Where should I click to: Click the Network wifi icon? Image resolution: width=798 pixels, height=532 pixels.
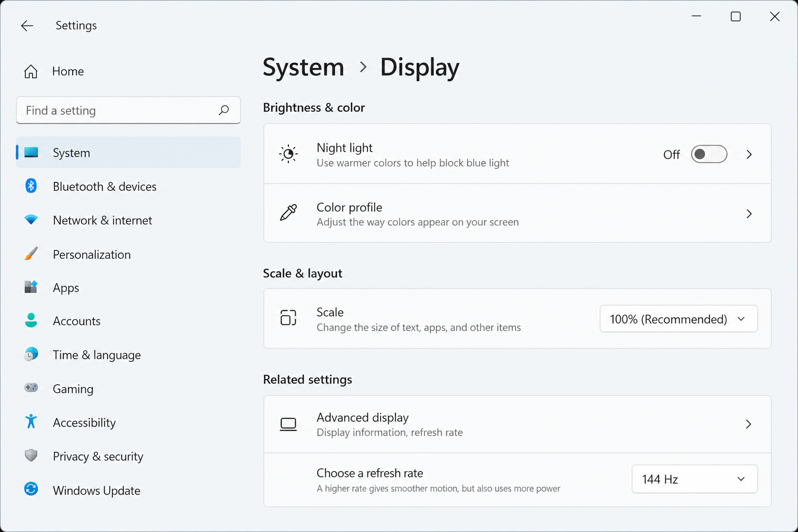(31, 220)
